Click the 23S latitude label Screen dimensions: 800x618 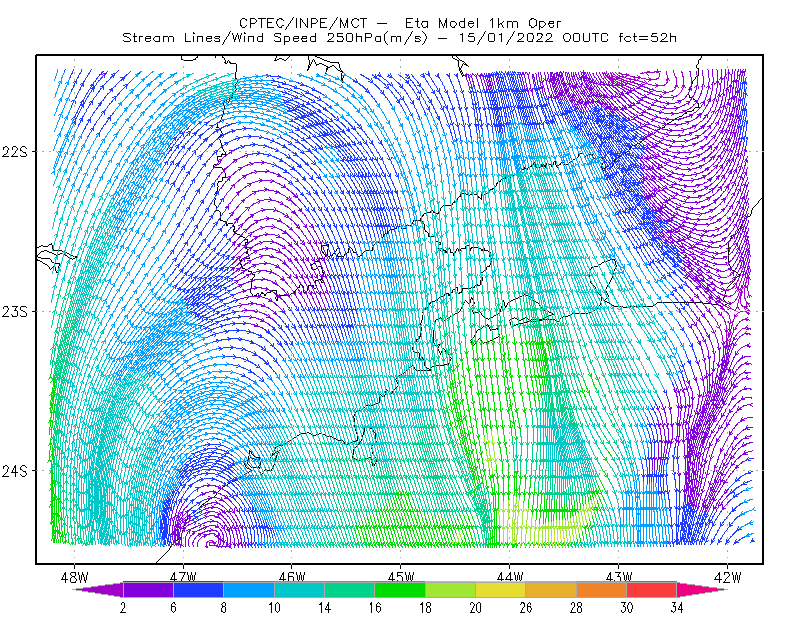pyautogui.click(x=14, y=311)
